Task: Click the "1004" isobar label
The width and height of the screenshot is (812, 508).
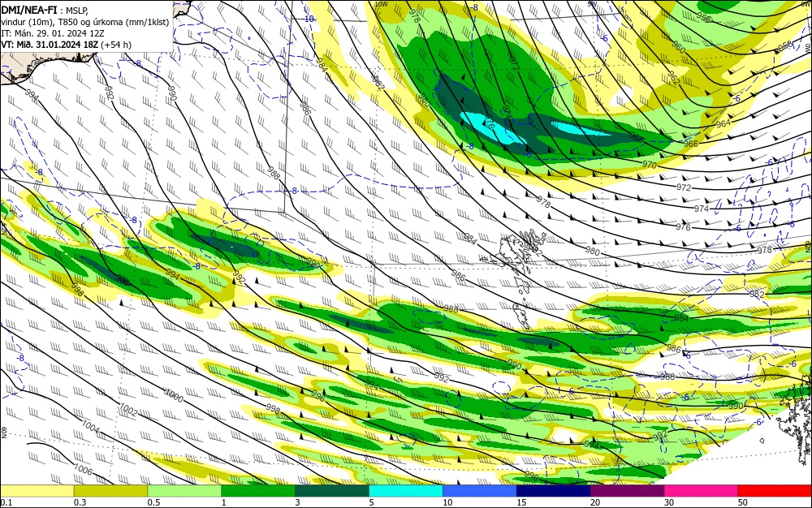Action: 91,427
